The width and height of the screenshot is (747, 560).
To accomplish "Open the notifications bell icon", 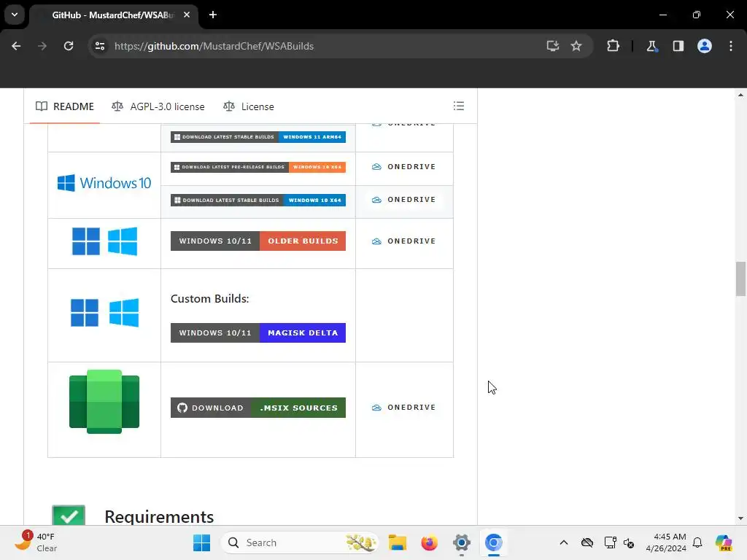I will (697, 542).
